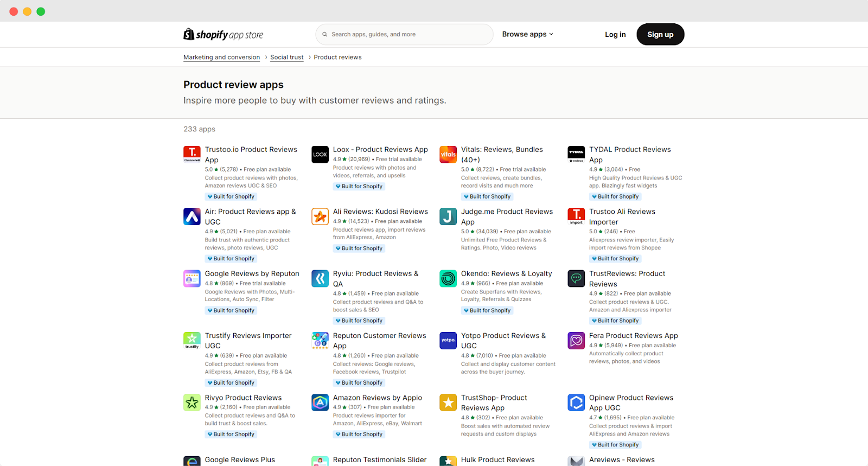The height and width of the screenshot is (466, 868).
Task: Open Trustify Reviews Importer UGC title
Action: (x=248, y=341)
